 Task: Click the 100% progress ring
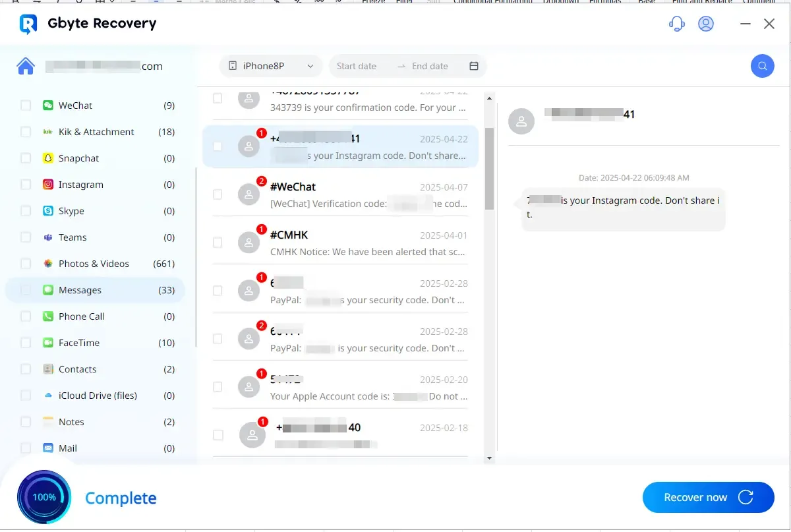[44, 497]
